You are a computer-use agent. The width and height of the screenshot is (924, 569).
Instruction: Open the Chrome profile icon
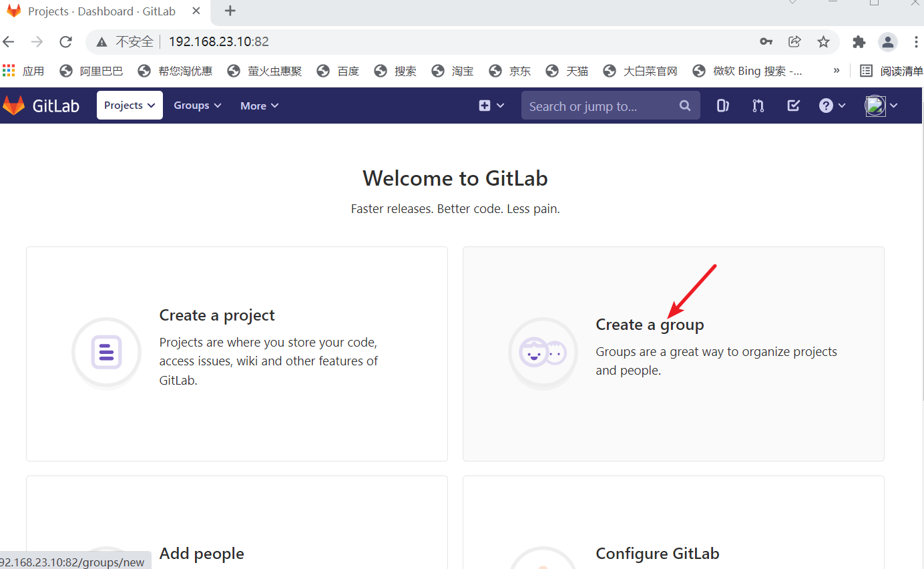click(x=888, y=41)
